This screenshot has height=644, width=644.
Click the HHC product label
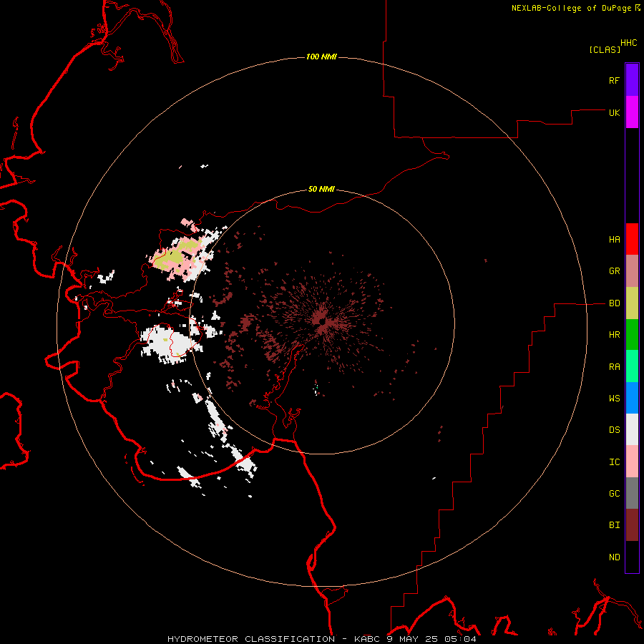628,43
